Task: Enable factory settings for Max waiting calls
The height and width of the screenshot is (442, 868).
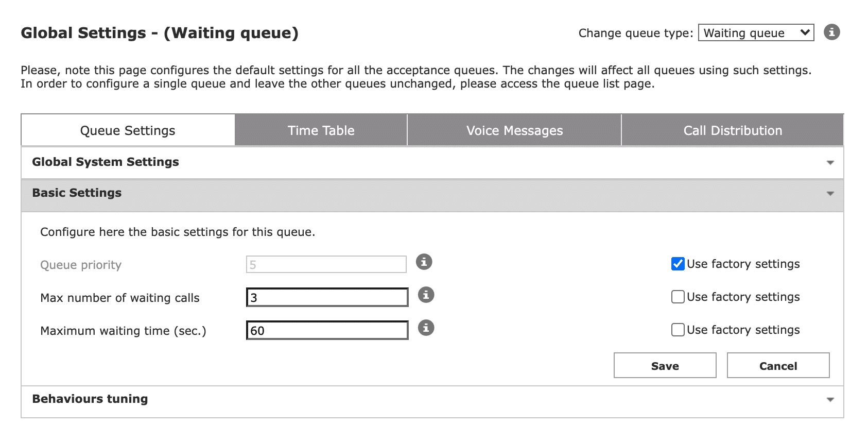Action: point(678,297)
